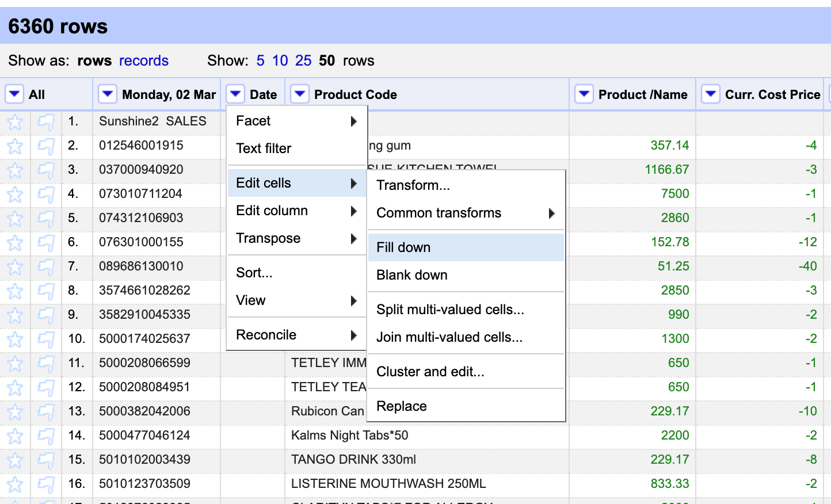The width and height of the screenshot is (831, 504).
Task: Flag row 10 using the flag icon
Action: tap(46, 339)
